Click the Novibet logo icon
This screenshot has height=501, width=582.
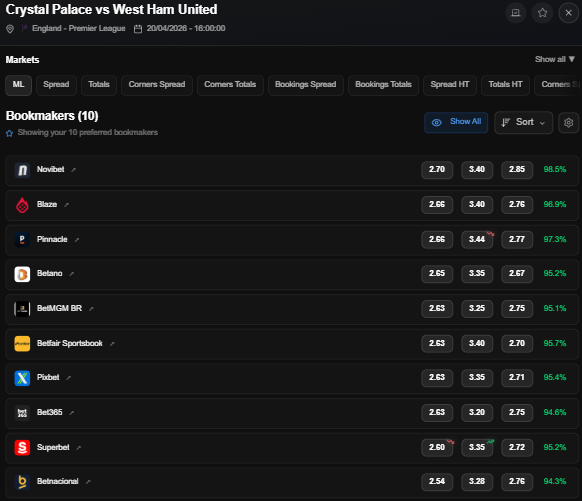point(22,170)
